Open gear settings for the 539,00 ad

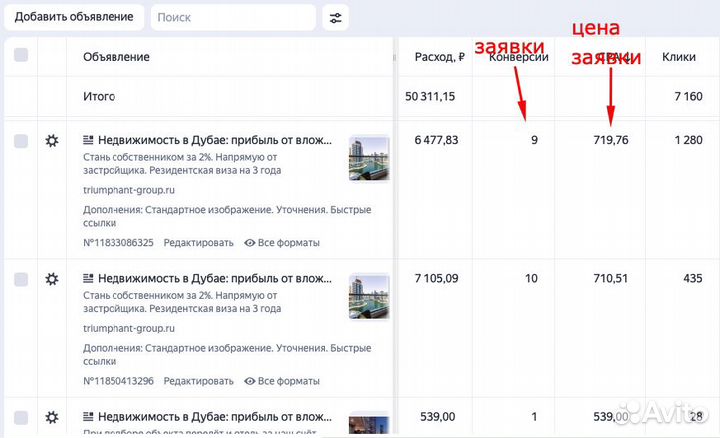pyautogui.click(x=52, y=417)
